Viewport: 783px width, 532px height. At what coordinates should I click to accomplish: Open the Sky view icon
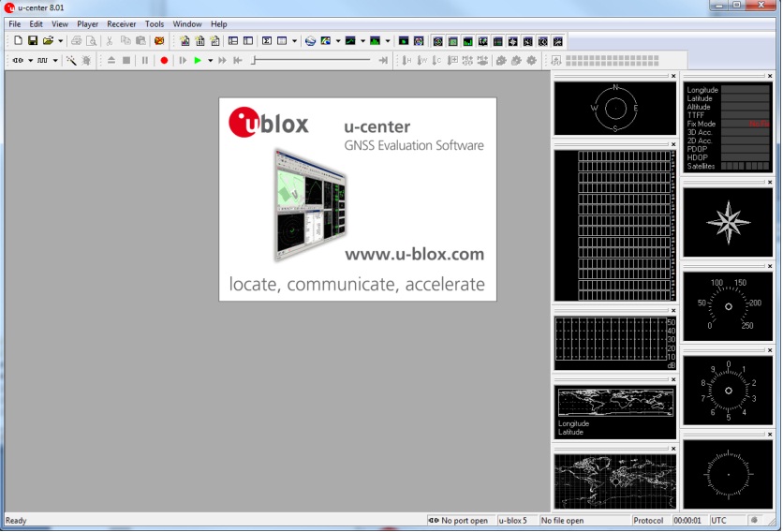[419, 41]
